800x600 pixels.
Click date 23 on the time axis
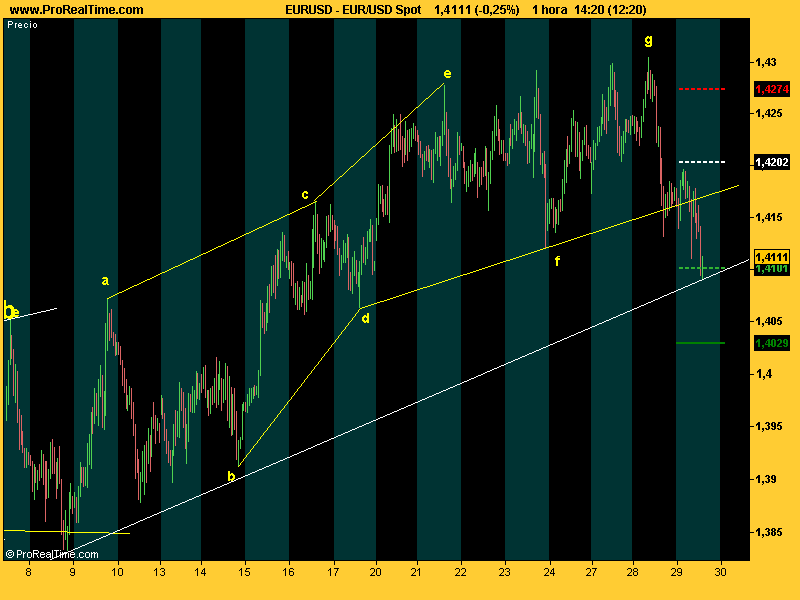pyautogui.click(x=505, y=572)
